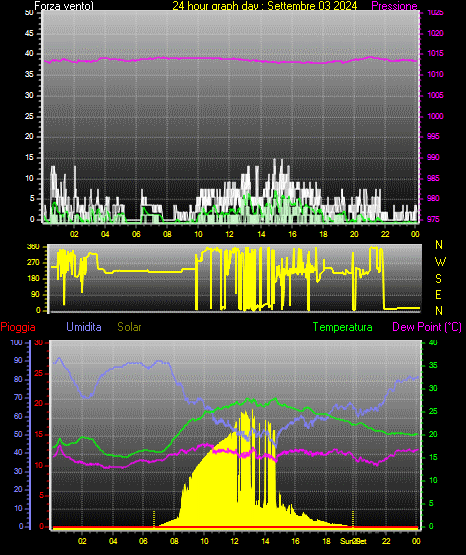Click the E wind direction label

pos(438,294)
